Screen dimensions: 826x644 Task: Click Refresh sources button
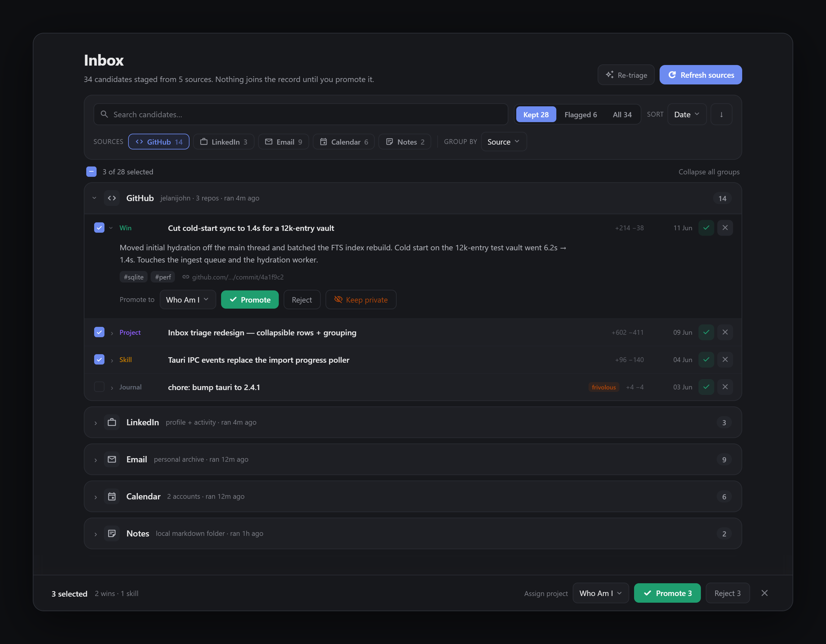[x=701, y=75]
